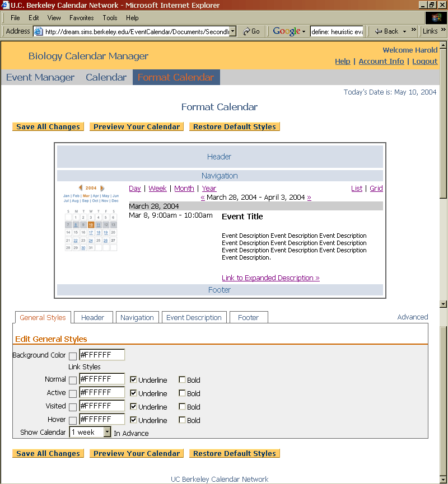Open the Hover link color swatch

point(73,420)
